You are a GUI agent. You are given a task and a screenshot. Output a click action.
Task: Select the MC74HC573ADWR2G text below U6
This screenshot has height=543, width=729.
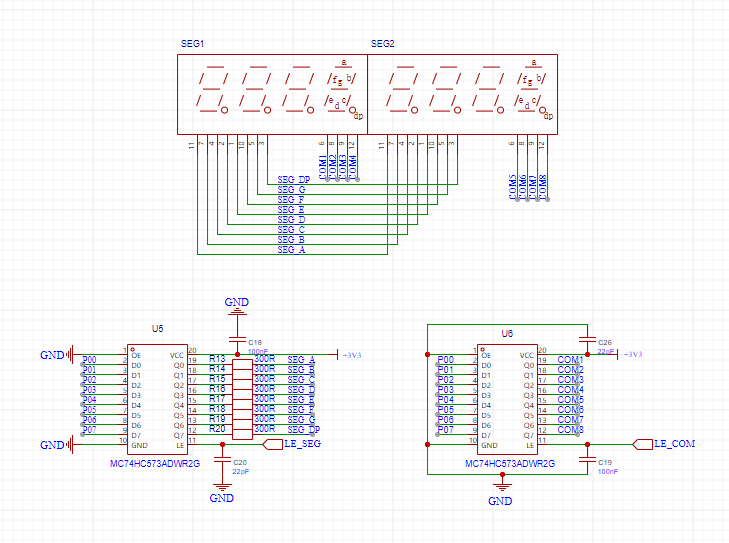click(510, 464)
